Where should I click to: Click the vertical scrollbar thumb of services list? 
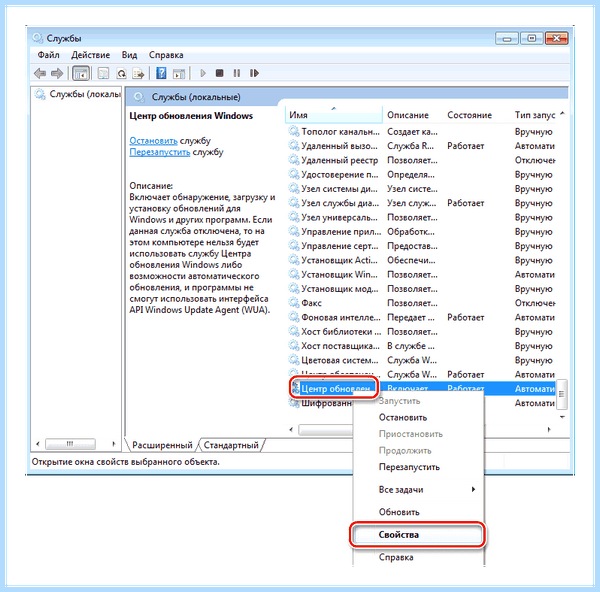561,394
